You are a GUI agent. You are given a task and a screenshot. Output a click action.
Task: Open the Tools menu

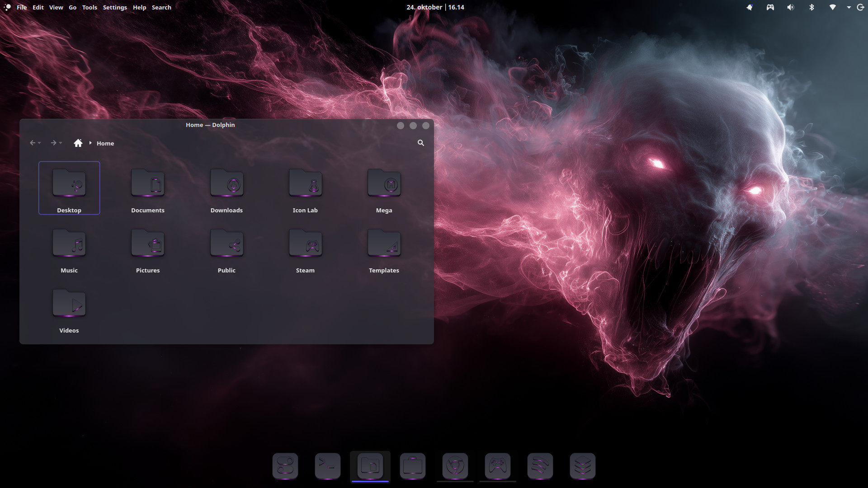click(x=90, y=7)
